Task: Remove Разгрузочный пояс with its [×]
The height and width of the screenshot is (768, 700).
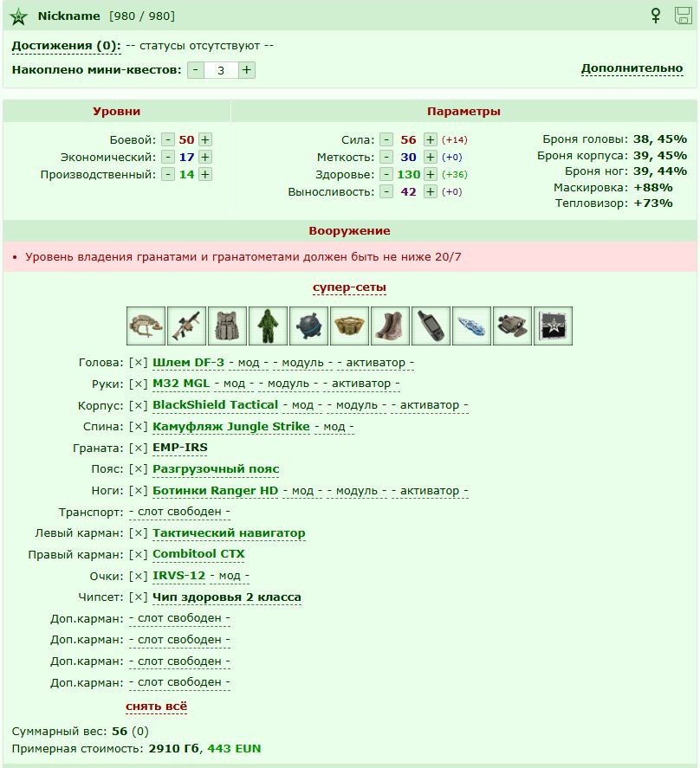Action: pos(139,469)
